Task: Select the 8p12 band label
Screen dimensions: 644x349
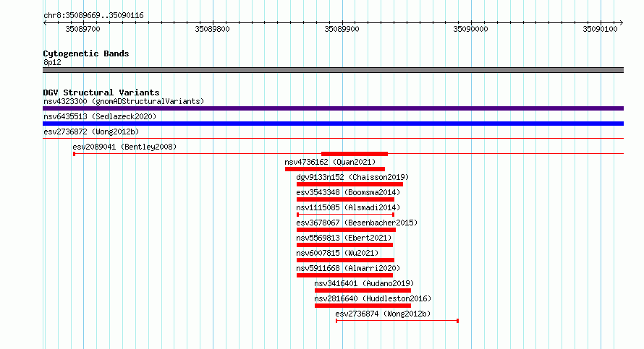Action: point(52,62)
